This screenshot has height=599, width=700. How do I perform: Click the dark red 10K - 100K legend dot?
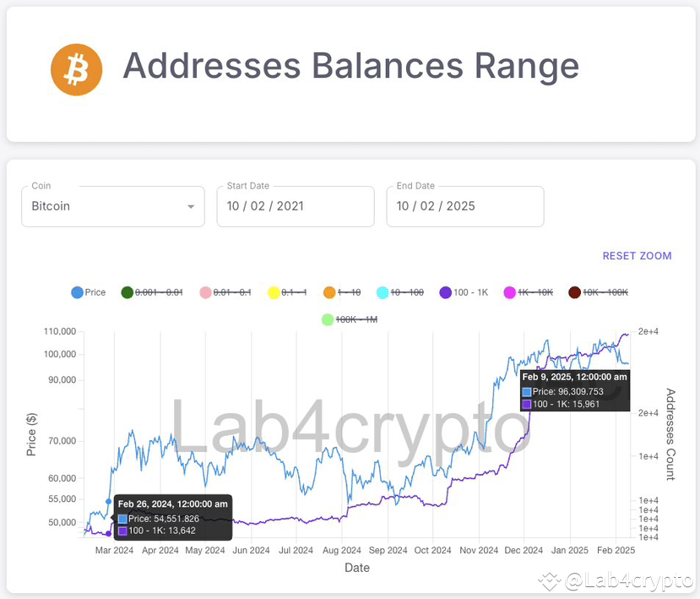pos(577,292)
